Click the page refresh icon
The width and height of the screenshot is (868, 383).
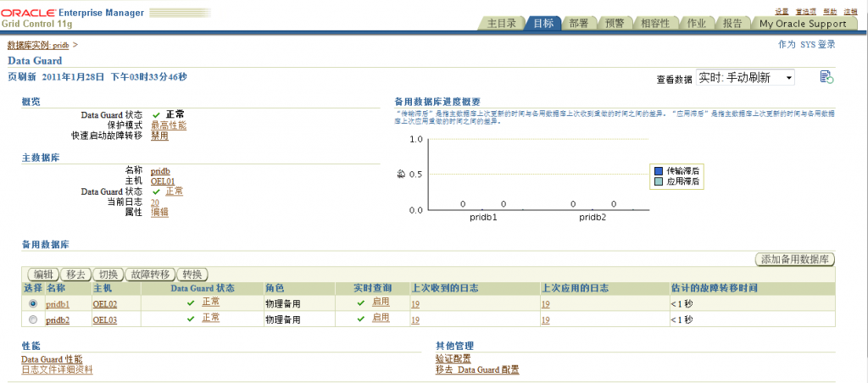[826, 77]
